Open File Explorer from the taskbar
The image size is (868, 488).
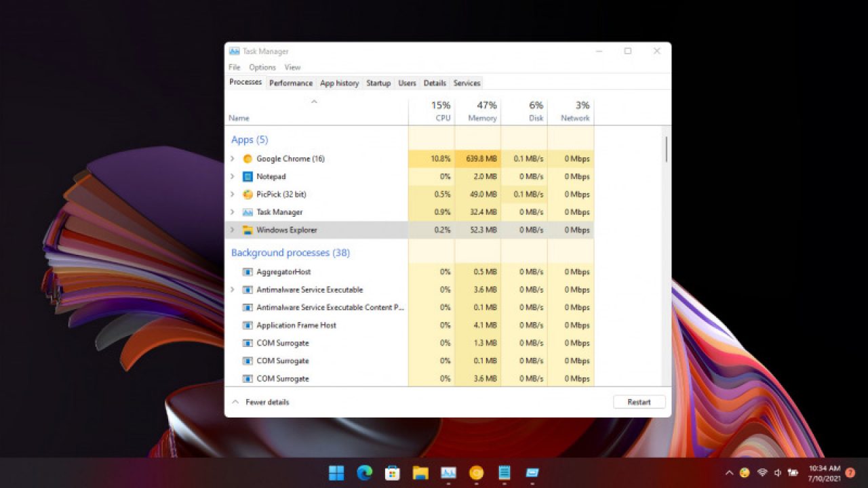(420, 472)
